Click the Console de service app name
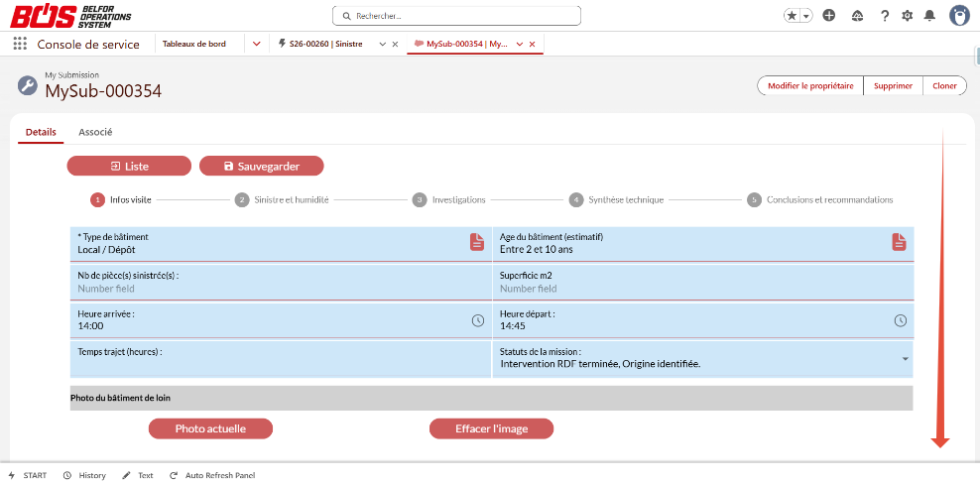Image resolution: width=980 pixels, height=483 pixels. click(88, 45)
